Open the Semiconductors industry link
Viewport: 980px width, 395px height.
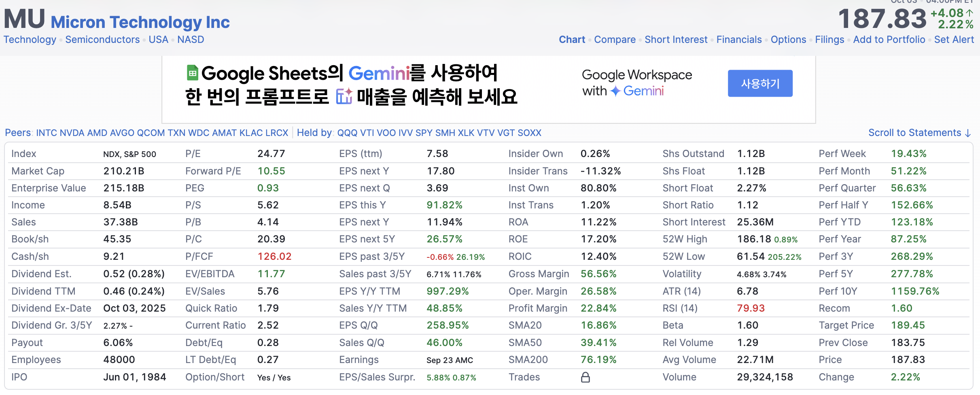point(102,40)
